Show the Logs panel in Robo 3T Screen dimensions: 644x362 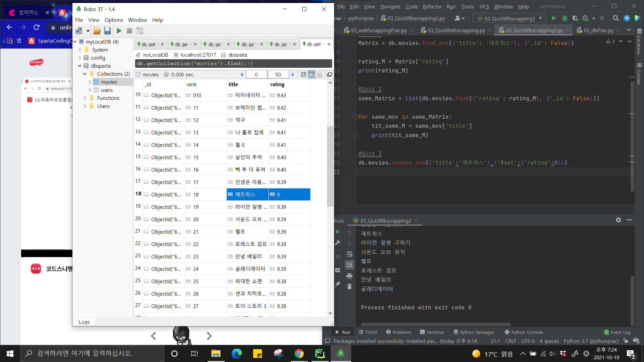pyautogui.click(x=84, y=322)
